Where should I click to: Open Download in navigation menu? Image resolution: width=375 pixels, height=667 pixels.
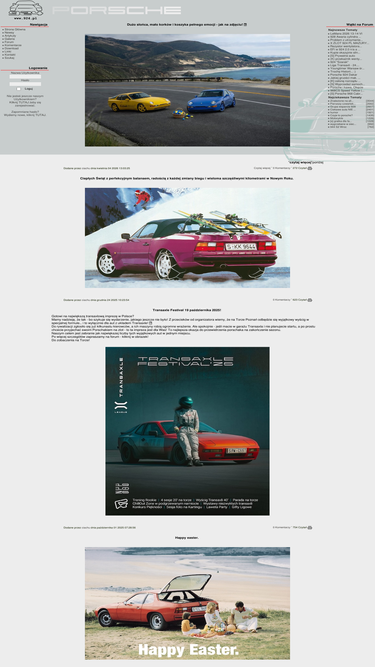pos(11,48)
